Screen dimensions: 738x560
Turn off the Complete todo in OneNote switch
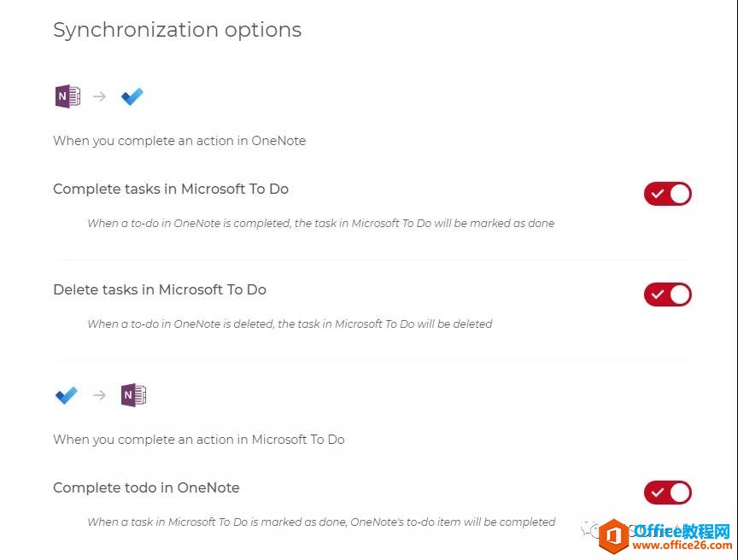tap(668, 492)
